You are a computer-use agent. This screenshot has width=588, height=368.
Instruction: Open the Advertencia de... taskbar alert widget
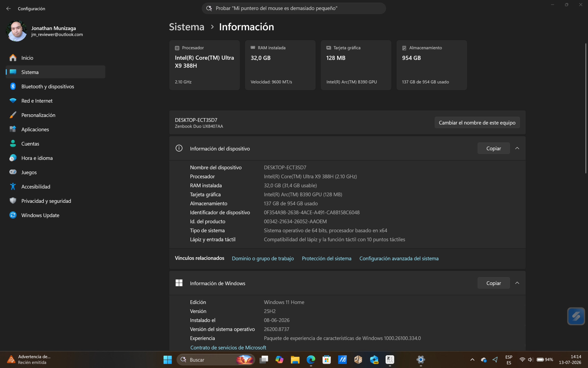coord(29,360)
